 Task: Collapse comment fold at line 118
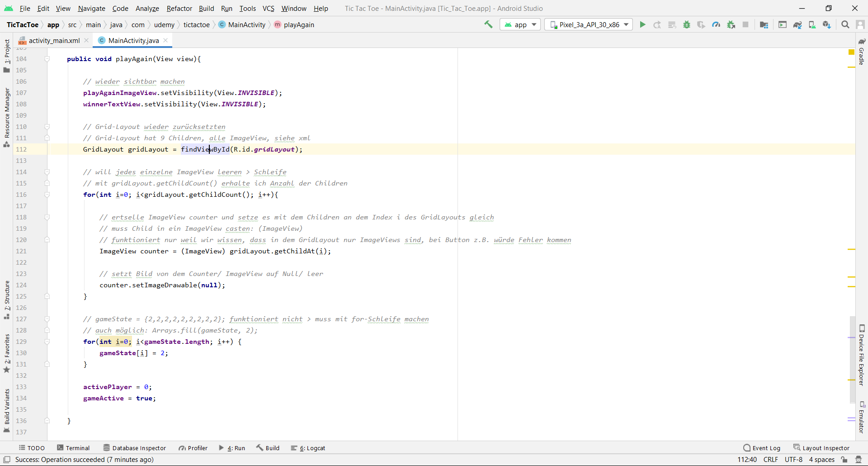coord(47,217)
